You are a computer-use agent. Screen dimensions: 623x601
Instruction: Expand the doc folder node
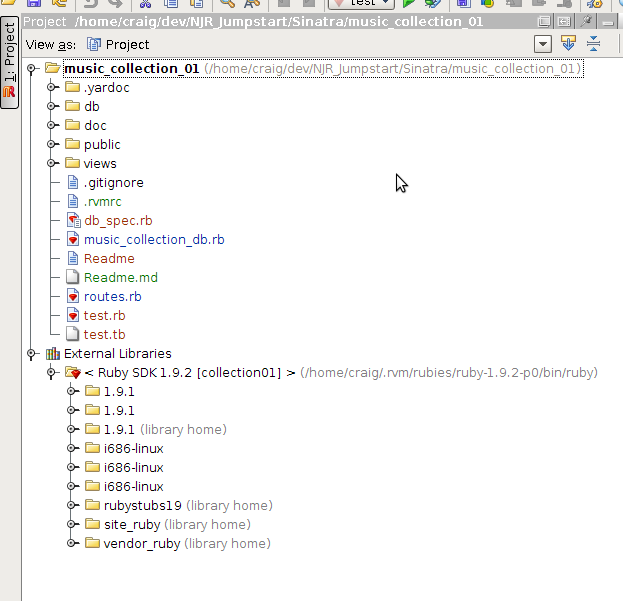(x=51, y=125)
